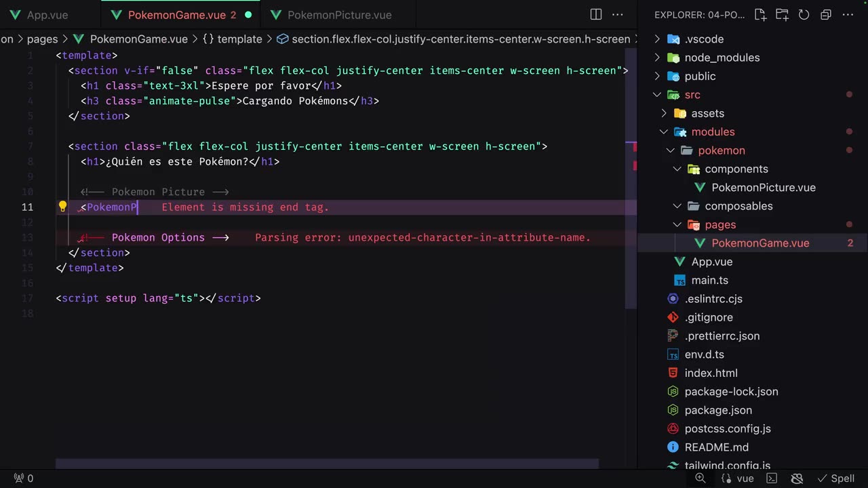
Task: Collapse all folders in Explorer
Action: tap(825, 15)
